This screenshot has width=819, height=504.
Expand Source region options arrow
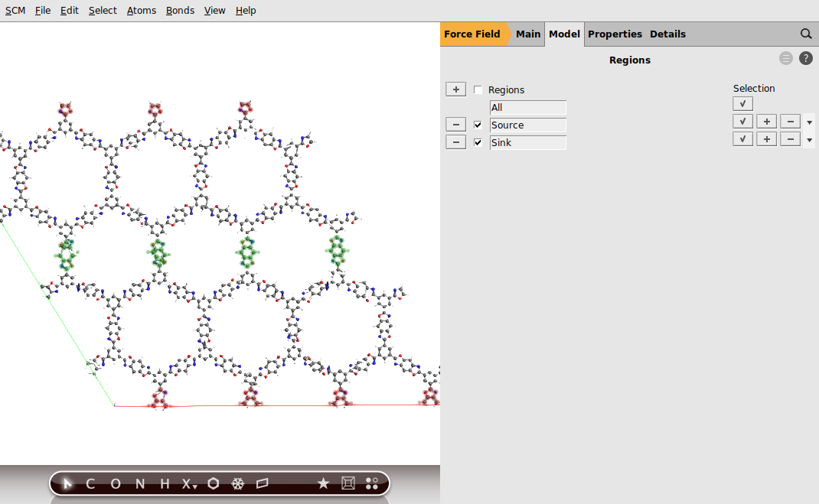pyautogui.click(x=810, y=122)
